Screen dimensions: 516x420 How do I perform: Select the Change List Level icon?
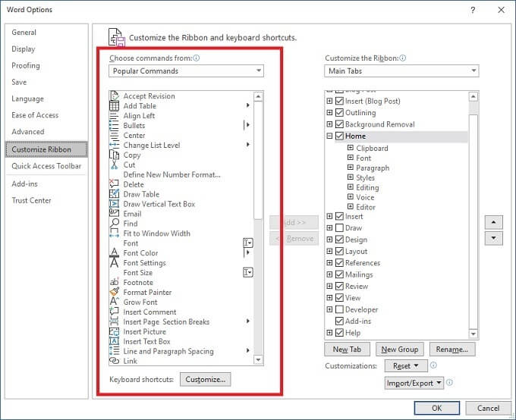point(114,145)
